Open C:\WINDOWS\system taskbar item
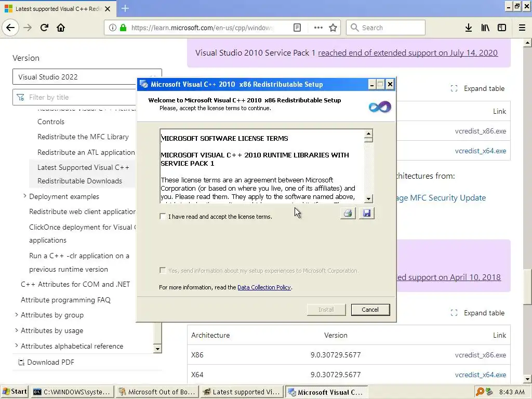 (72, 392)
